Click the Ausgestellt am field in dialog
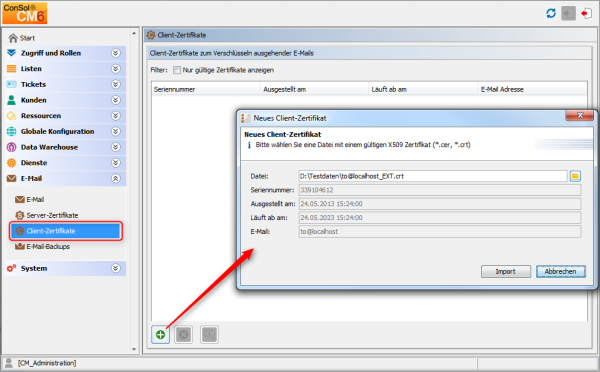The height and width of the screenshot is (372, 600). [x=440, y=204]
